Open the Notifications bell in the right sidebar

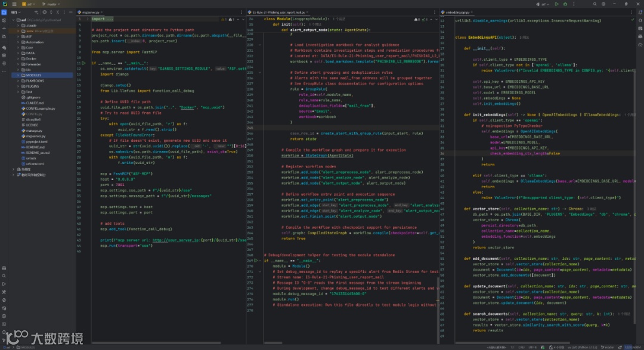tap(639, 12)
